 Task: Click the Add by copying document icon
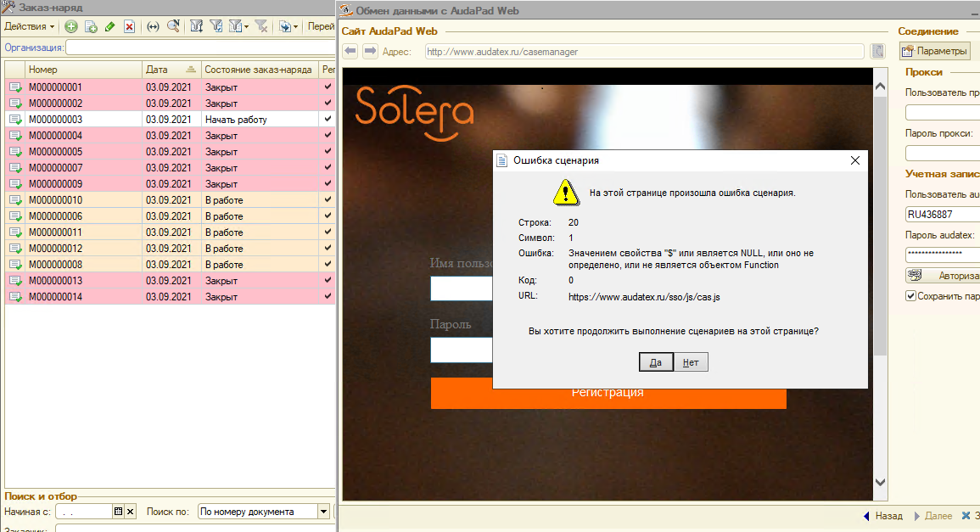pyautogui.click(x=91, y=26)
